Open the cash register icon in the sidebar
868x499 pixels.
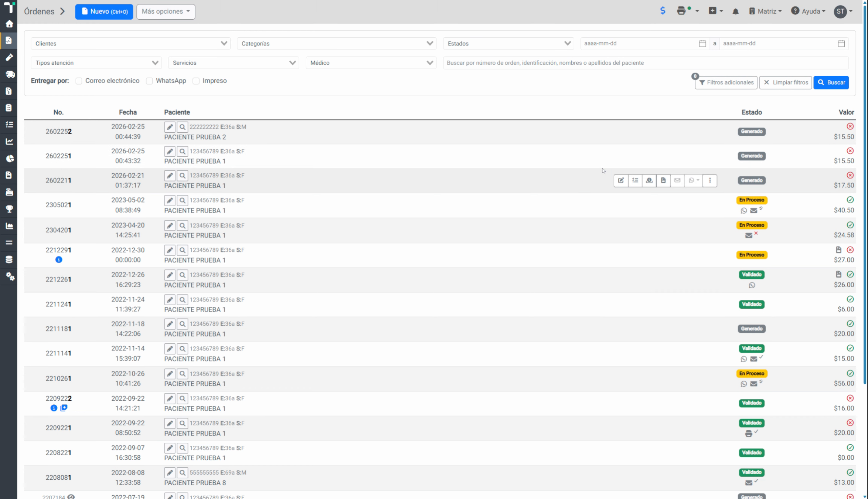(x=9, y=192)
